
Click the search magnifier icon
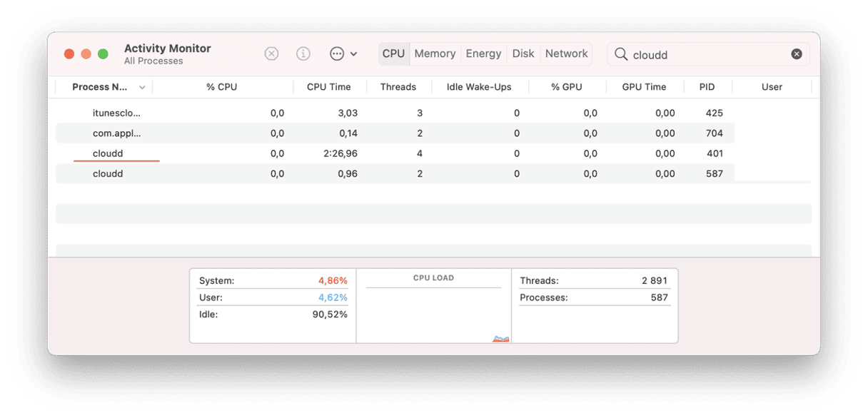click(x=621, y=55)
